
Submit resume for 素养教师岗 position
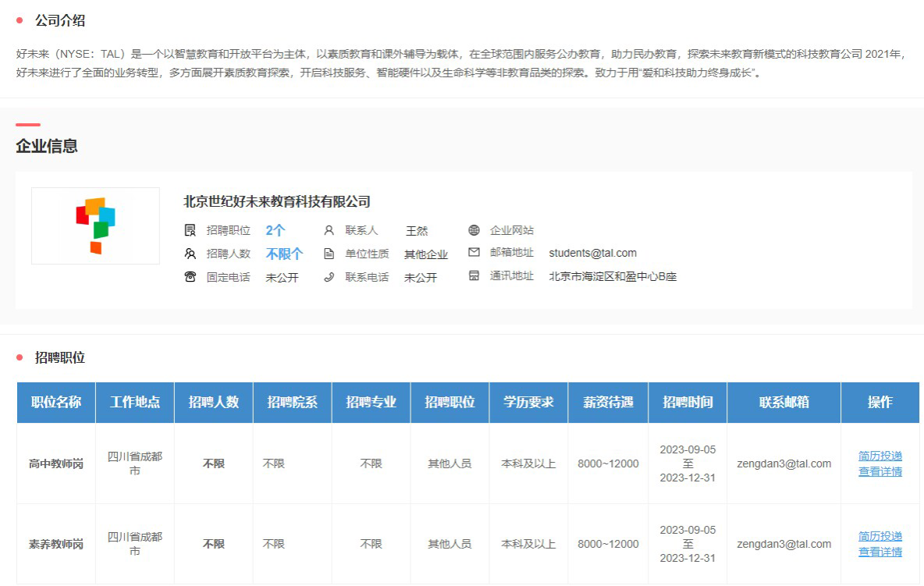click(880, 536)
